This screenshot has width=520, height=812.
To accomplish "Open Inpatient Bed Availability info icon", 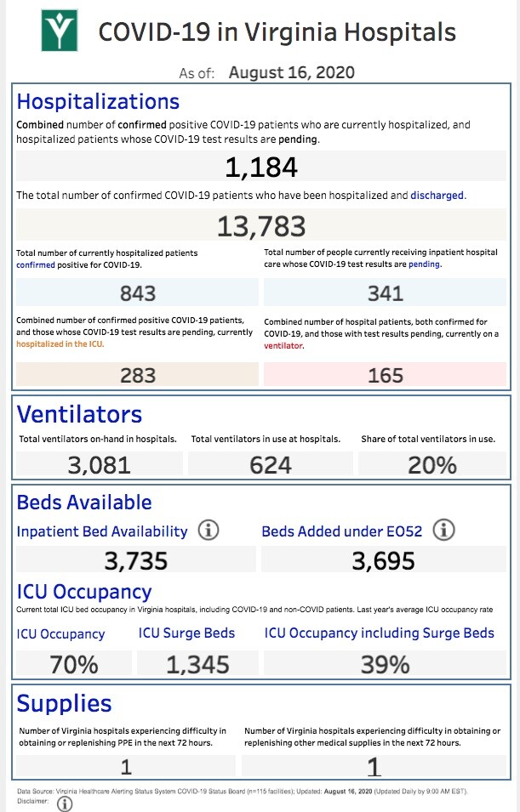I will pyautogui.click(x=209, y=531).
